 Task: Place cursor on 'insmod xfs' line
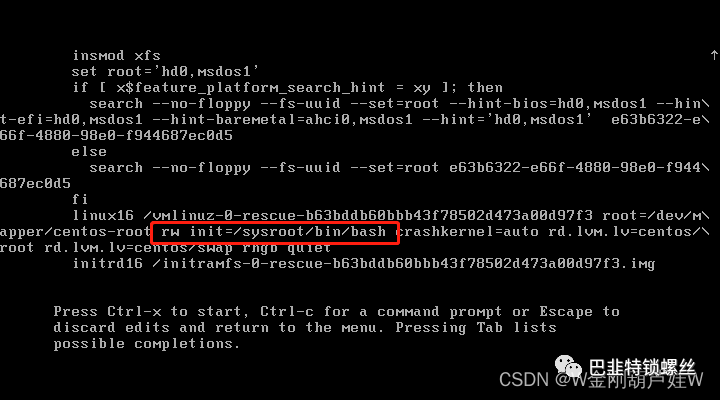tap(117, 56)
